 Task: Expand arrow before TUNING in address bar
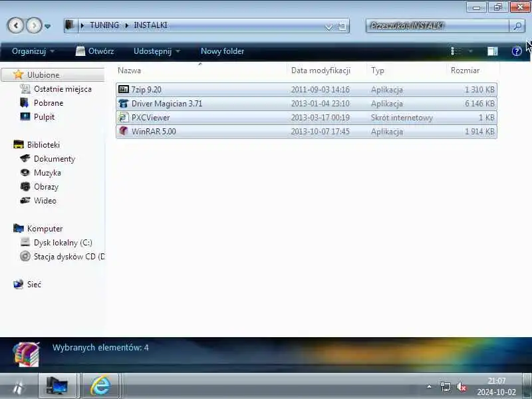[82, 25]
